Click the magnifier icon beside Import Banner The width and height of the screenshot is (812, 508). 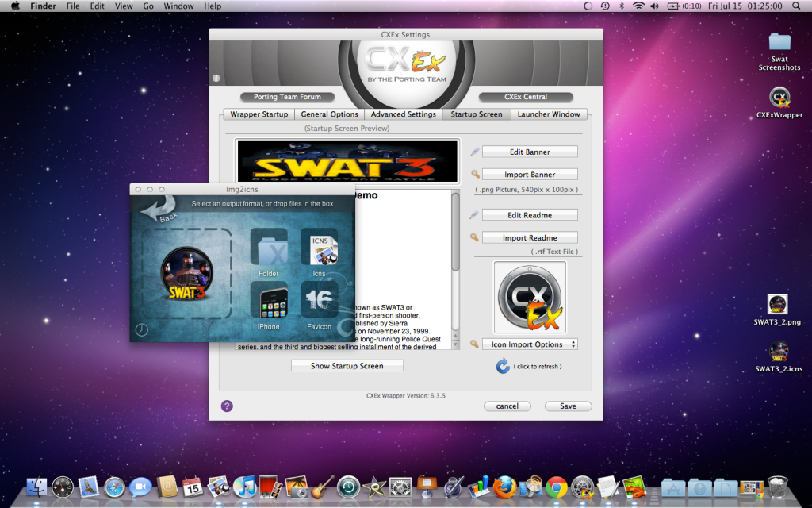tap(474, 175)
